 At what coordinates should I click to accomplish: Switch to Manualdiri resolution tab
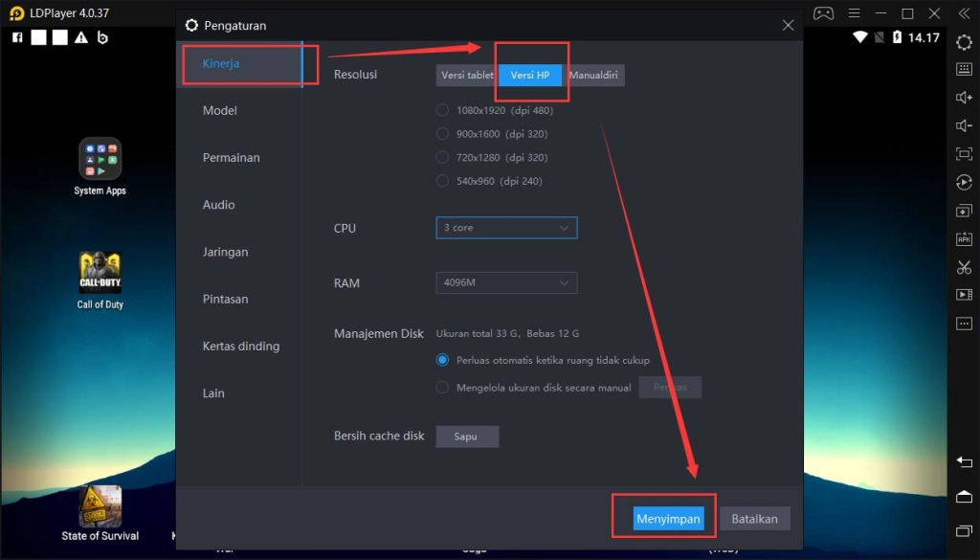(593, 75)
